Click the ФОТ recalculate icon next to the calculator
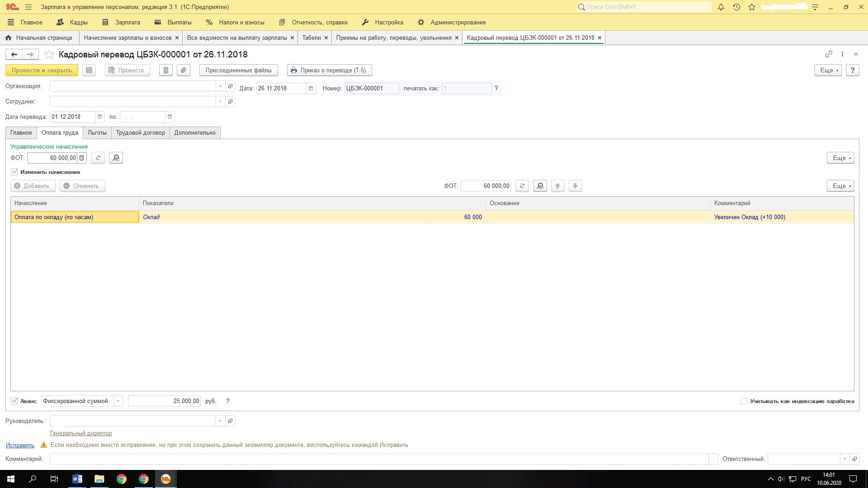Screen dimensions: 868x488 pyautogui.click(x=98, y=158)
